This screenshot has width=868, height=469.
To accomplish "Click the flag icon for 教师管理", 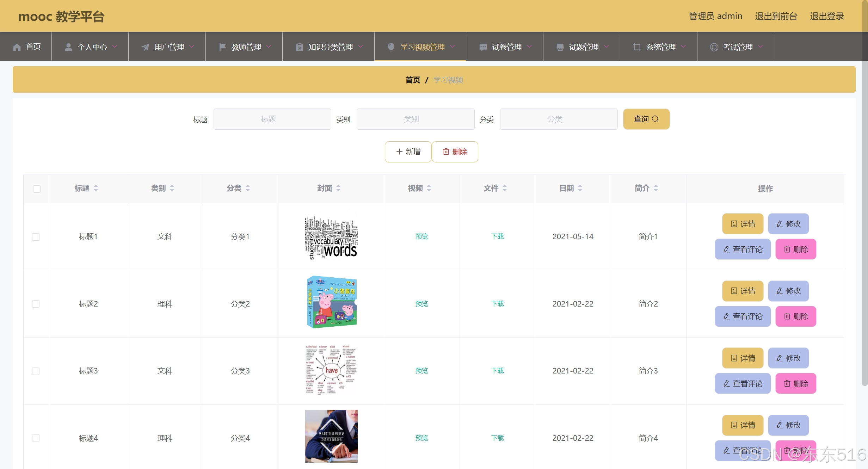I will coord(222,47).
